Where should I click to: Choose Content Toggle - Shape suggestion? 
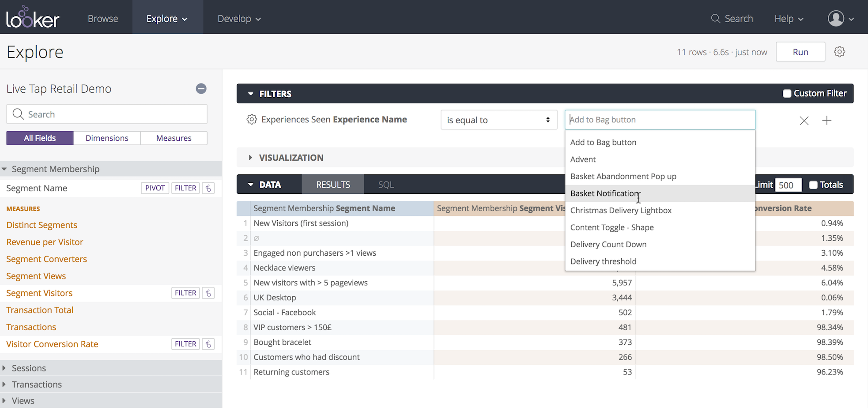[x=660, y=227]
